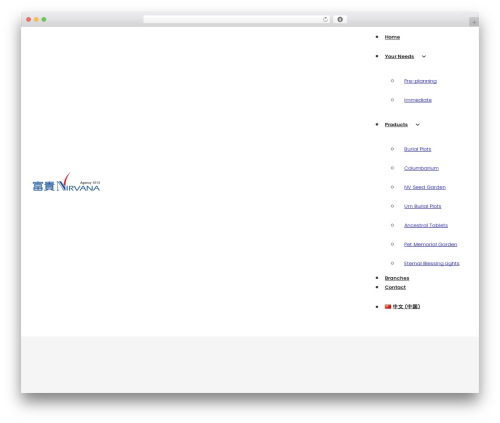The width and height of the screenshot is (500, 423).
Task: Click the round button beside address bar
Action: pyautogui.click(x=340, y=19)
